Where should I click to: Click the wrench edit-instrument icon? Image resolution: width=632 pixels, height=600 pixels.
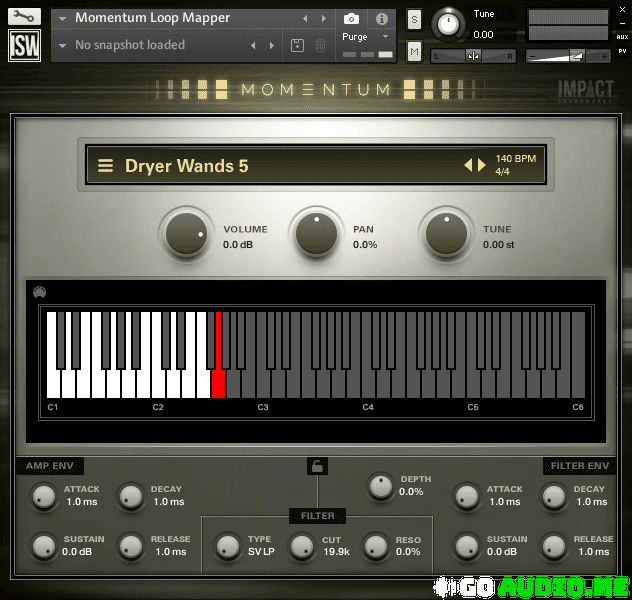point(25,17)
